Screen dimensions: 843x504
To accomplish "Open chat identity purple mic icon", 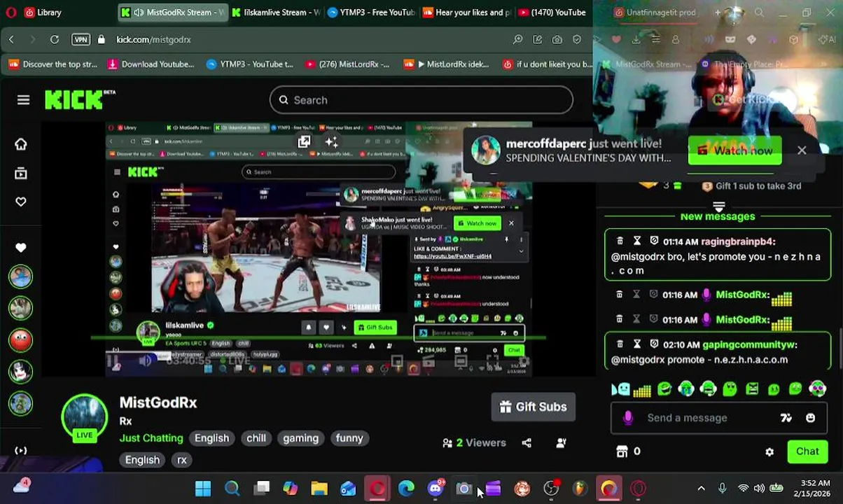I will (x=628, y=418).
